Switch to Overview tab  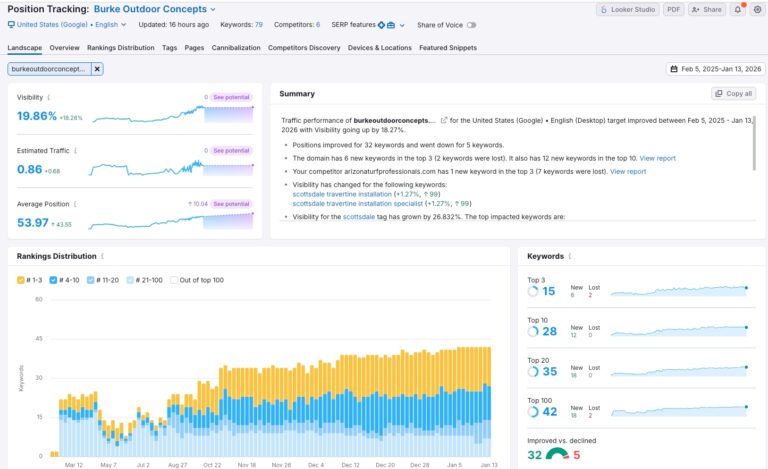point(64,47)
